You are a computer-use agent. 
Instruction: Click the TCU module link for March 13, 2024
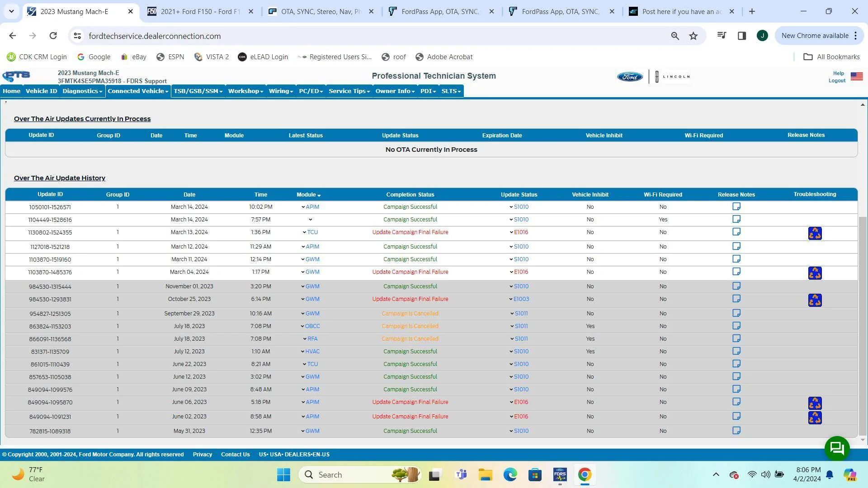(x=312, y=232)
